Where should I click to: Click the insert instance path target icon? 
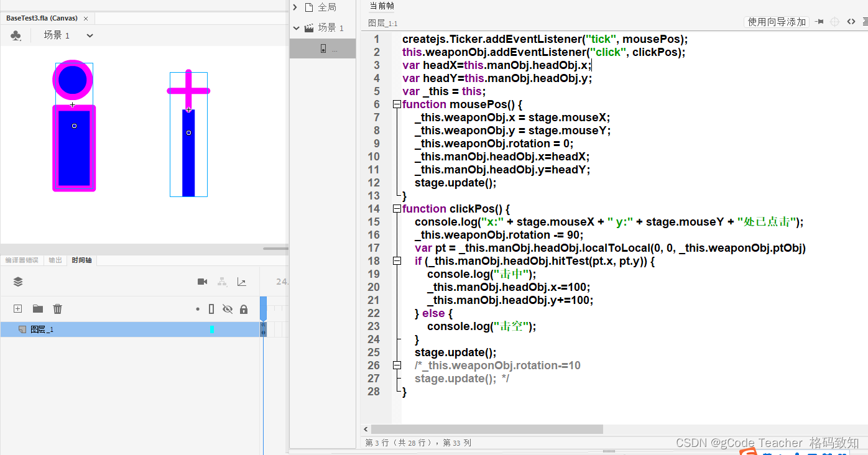point(834,22)
